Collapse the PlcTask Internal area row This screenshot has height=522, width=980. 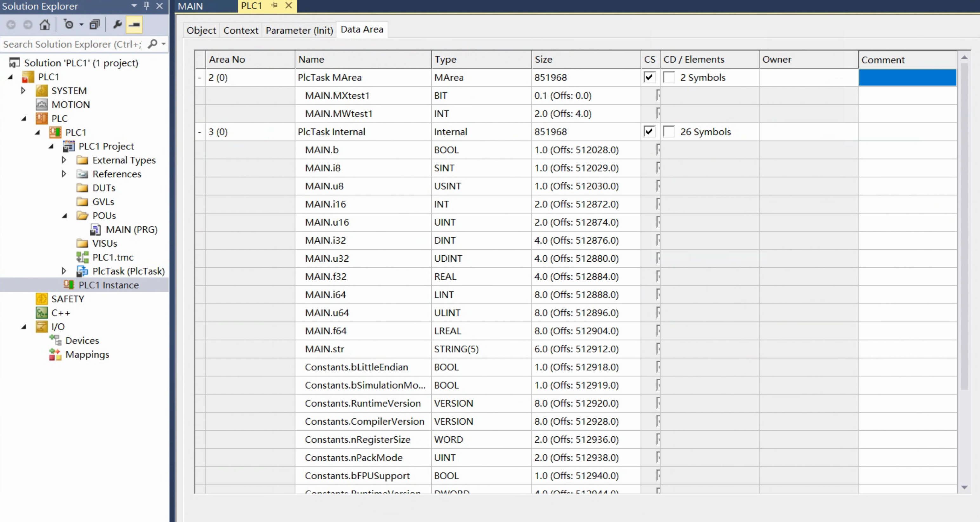point(199,132)
